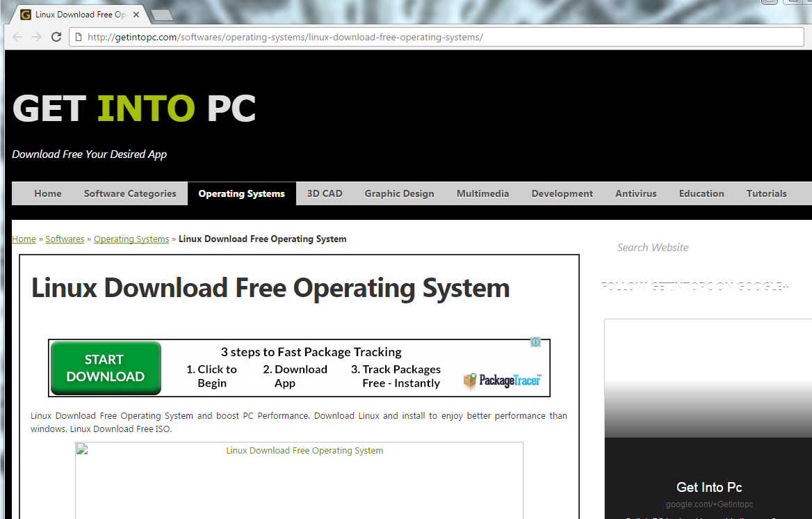This screenshot has height=519, width=812.
Task: Click the browser forward navigation arrow
Action: point(36,37)
